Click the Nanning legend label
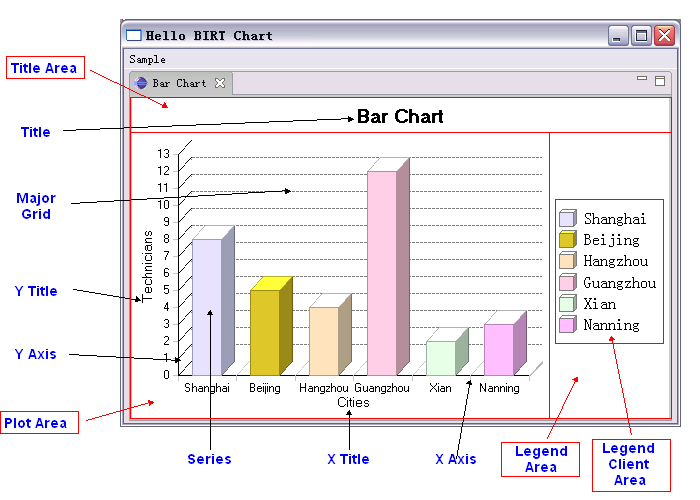 click(611, 325)
